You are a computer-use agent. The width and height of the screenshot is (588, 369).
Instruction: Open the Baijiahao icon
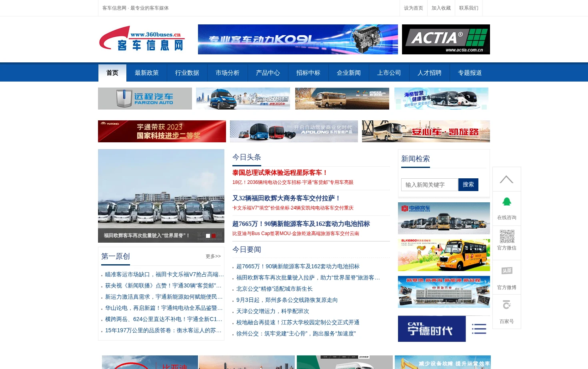(507, 305)
